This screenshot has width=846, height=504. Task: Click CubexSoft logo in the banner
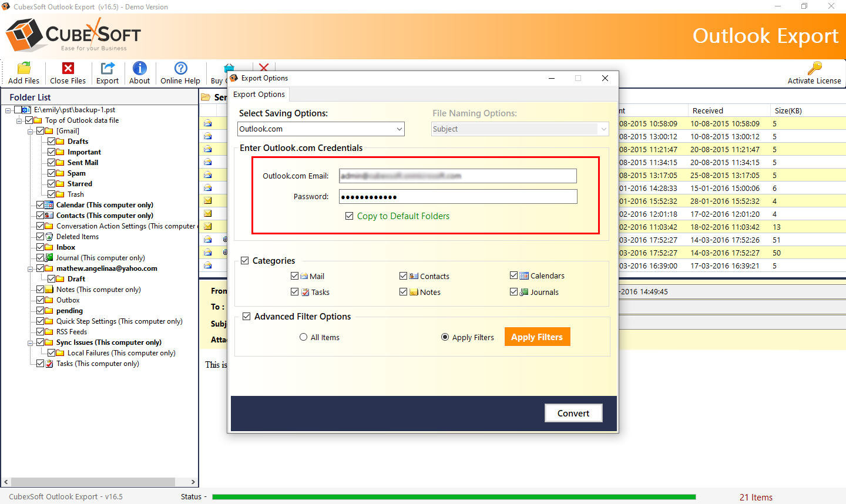[x=73, y=35]
